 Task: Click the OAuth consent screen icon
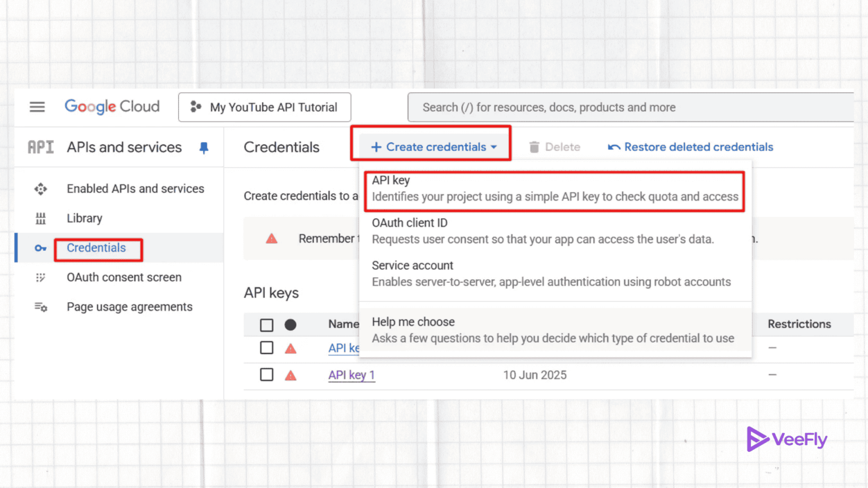[40, 277]
